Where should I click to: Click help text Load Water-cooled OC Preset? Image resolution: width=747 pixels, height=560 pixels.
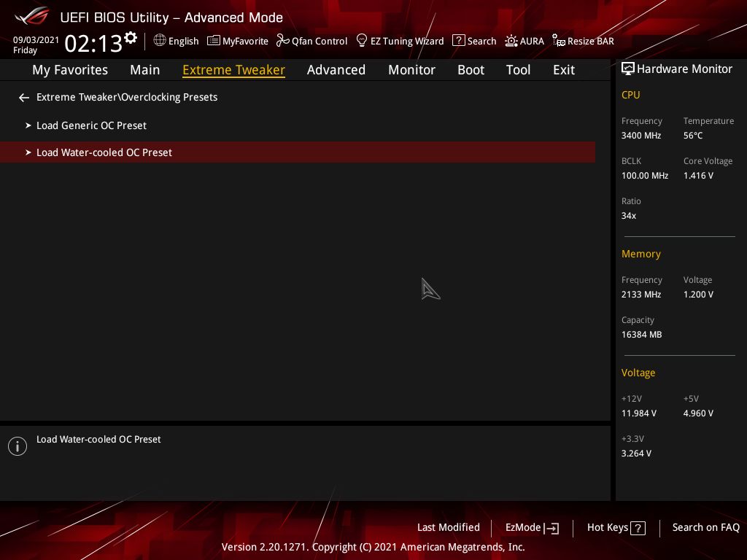click(x=98, y=440)
